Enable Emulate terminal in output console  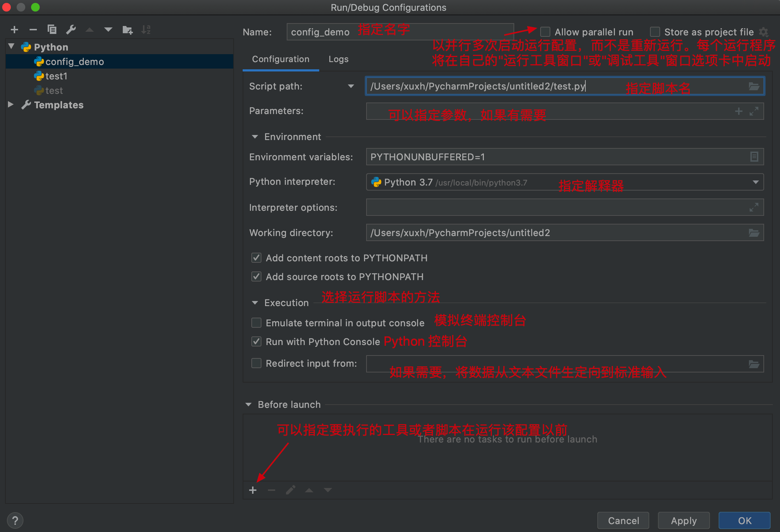click(256, 323)
